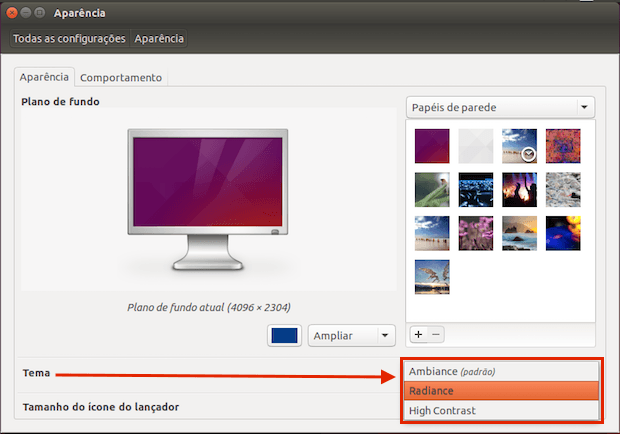Switch to the Comportamento tab

click(121, 77)
